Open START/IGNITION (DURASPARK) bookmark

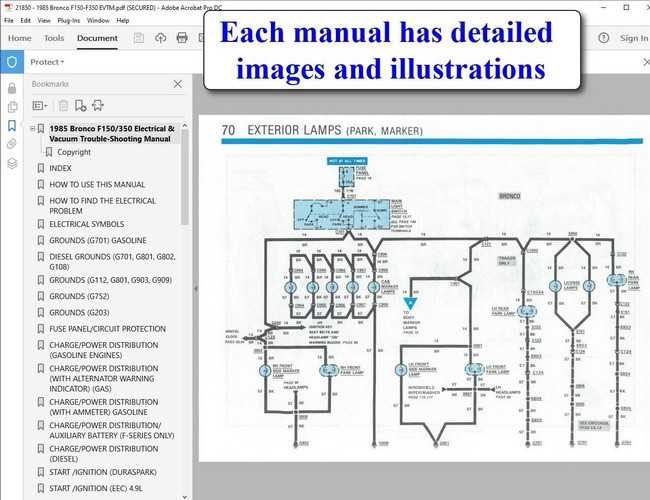click(103, 472)
